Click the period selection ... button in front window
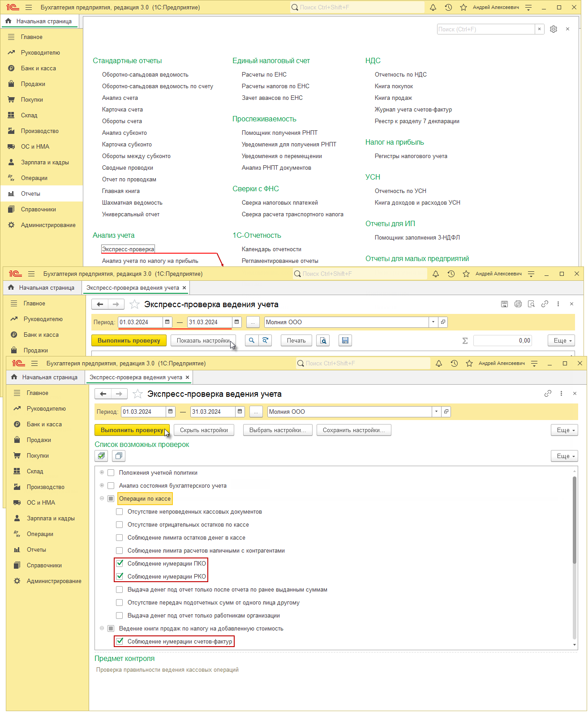This screenshot has width=588, height=712. [x=256, y=412]
